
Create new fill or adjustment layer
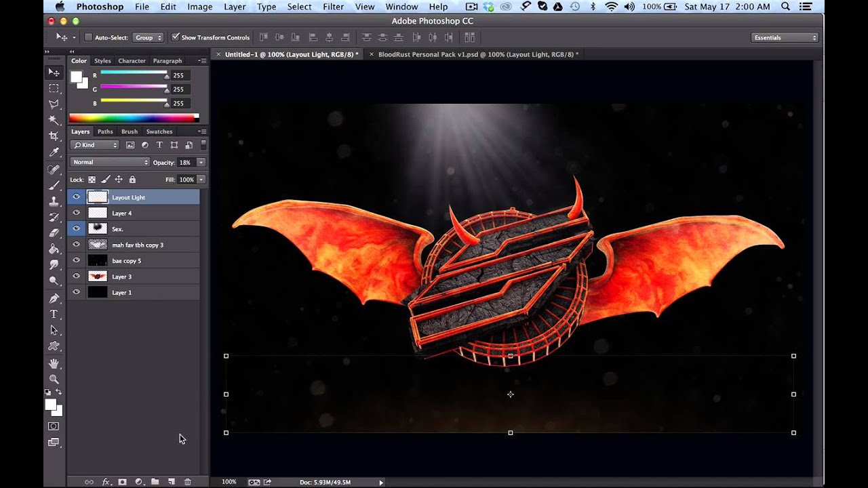(x=139, y=482)
